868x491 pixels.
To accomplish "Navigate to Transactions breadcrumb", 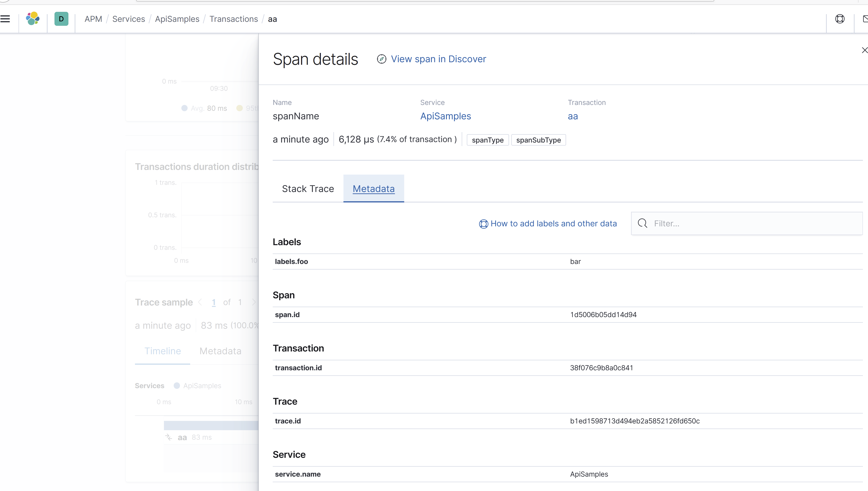I will (x=234, y=19).
